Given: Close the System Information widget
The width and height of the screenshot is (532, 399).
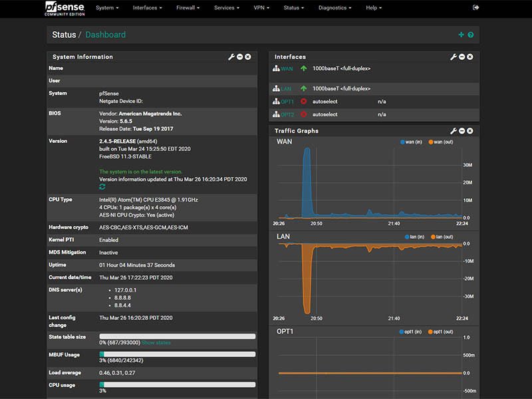Looking at the screenshot, I should (x=248, y=57).
